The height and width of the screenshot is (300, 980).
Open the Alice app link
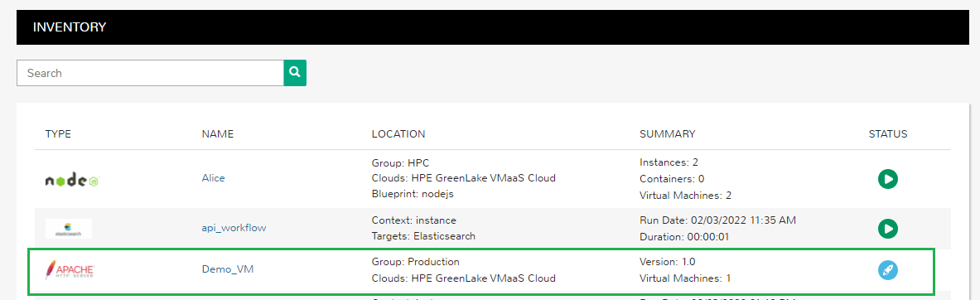pyautogui.click(x=213, y=178)
